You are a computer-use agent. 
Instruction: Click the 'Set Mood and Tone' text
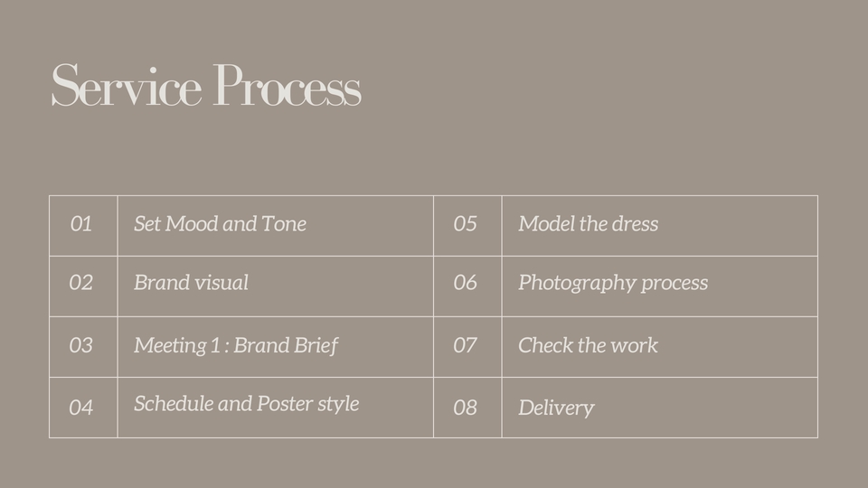click(220, 224)
